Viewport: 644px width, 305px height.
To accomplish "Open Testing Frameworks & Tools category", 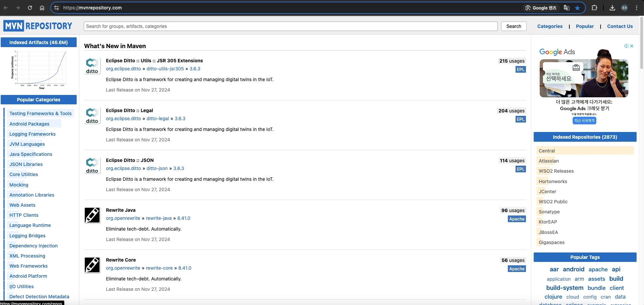I will [x=40, y=113].
